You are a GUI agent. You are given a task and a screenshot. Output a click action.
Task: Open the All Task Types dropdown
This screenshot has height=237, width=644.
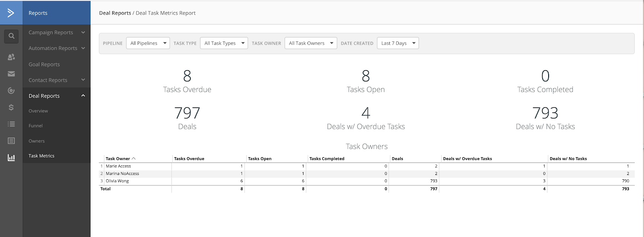pyautogui.click(x=224, y=43)
